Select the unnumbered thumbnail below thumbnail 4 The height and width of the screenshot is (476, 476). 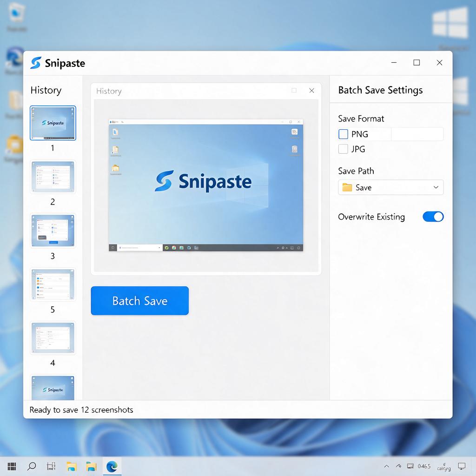53,388
